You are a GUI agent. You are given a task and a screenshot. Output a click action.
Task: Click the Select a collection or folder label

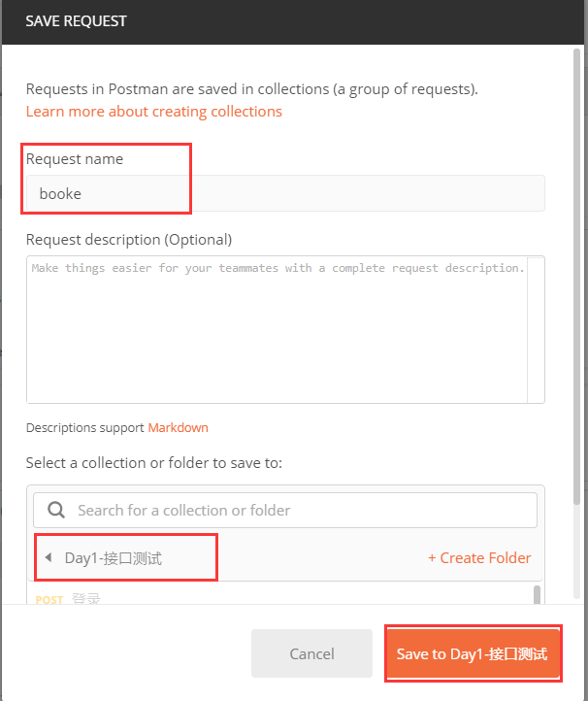tap(153, 462)
